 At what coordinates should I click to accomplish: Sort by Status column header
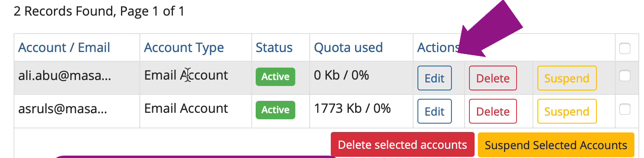(274, 48)
